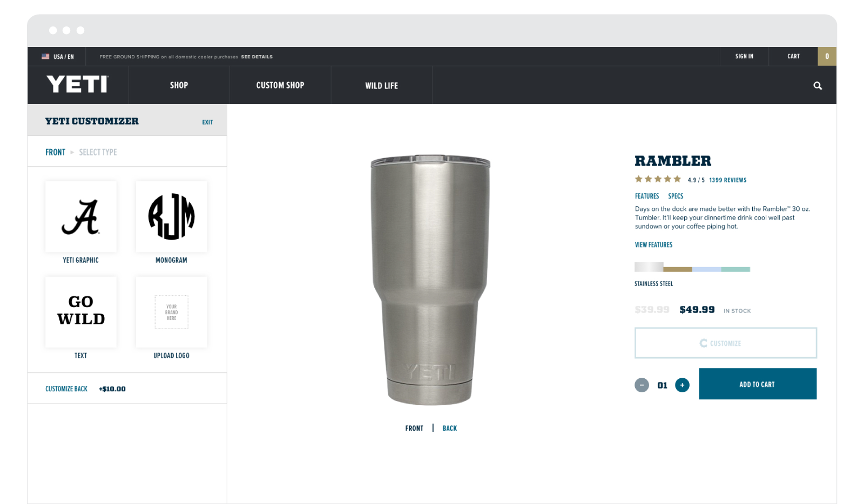Click See Details for shipping offer
Screen dimensions: 864x504
coord(256,57)
